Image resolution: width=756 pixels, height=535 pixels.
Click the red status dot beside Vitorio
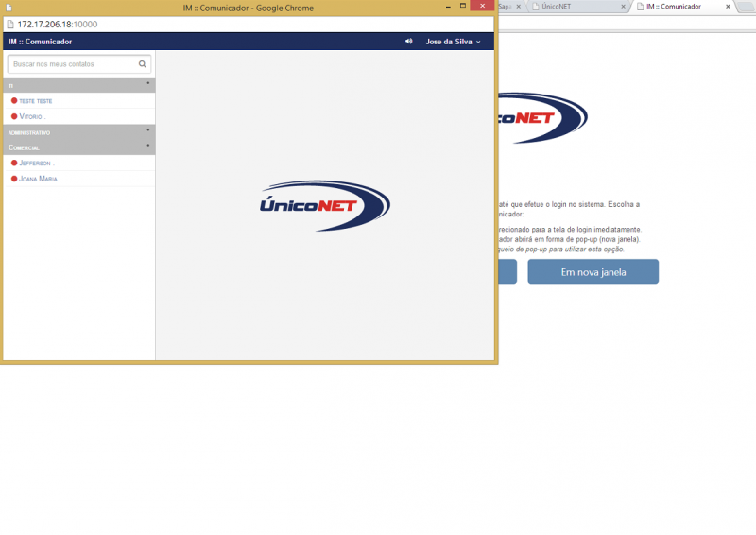coord(14,116)
